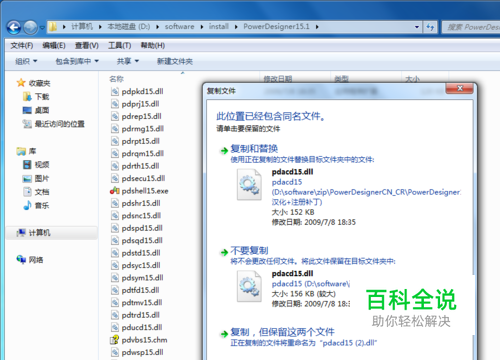Open the 工具(T) menu
Viewport: 500px width, 360px height.
pos(119,45)
